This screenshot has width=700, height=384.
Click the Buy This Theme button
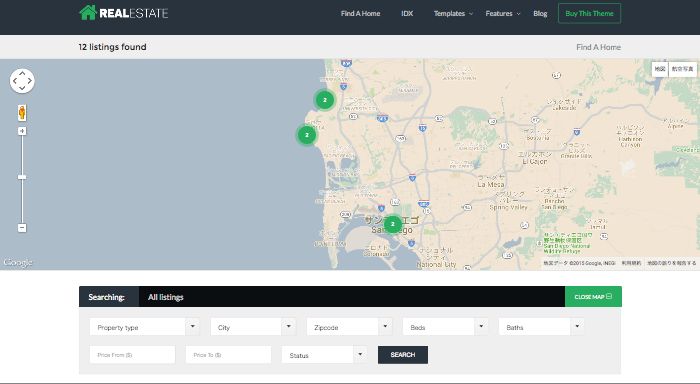(589, 13)
